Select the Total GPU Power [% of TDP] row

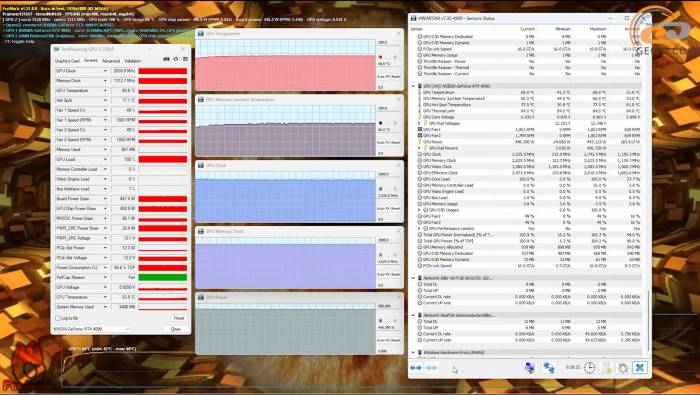pos(529,241)
